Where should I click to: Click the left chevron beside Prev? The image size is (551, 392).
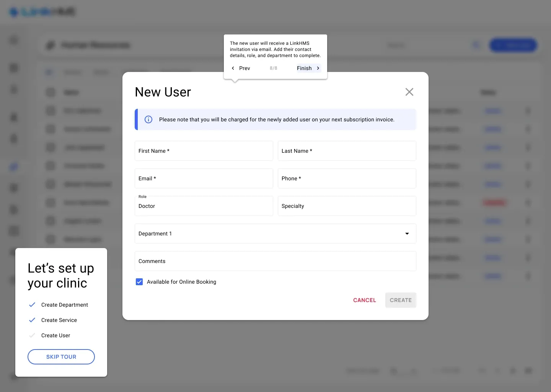coord(233,68)
